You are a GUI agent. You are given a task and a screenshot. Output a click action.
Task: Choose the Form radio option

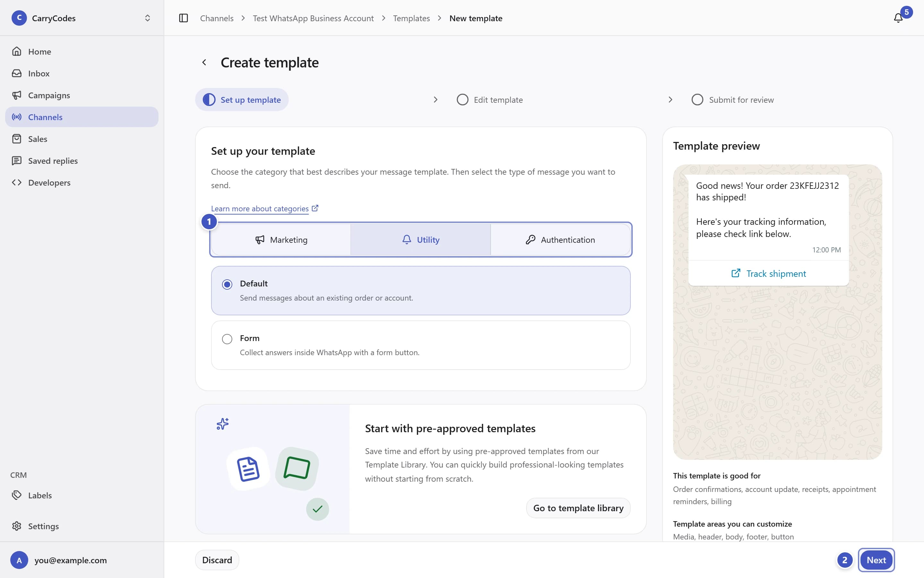click(227, 339)
